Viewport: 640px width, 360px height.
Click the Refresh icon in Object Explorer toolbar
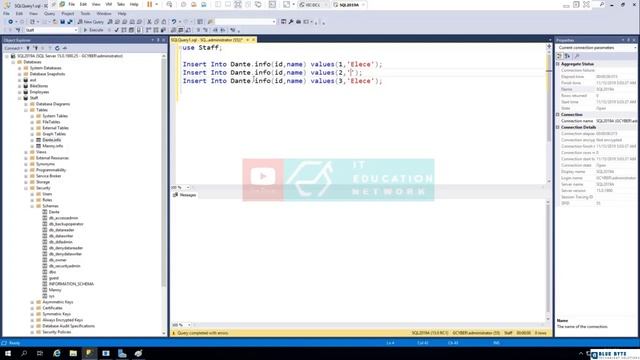pos(57,48)
